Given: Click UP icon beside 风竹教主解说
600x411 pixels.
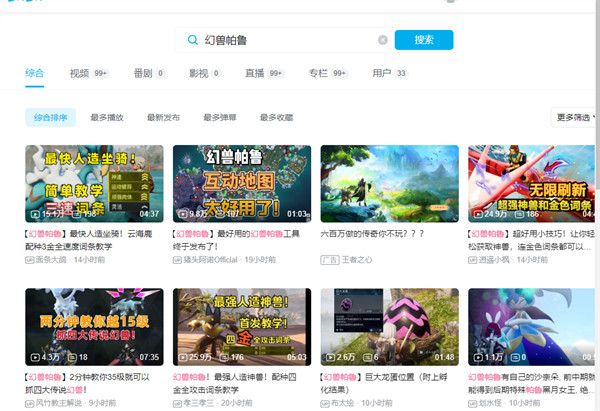Looking at the screenshot, I should pos(29,403).
